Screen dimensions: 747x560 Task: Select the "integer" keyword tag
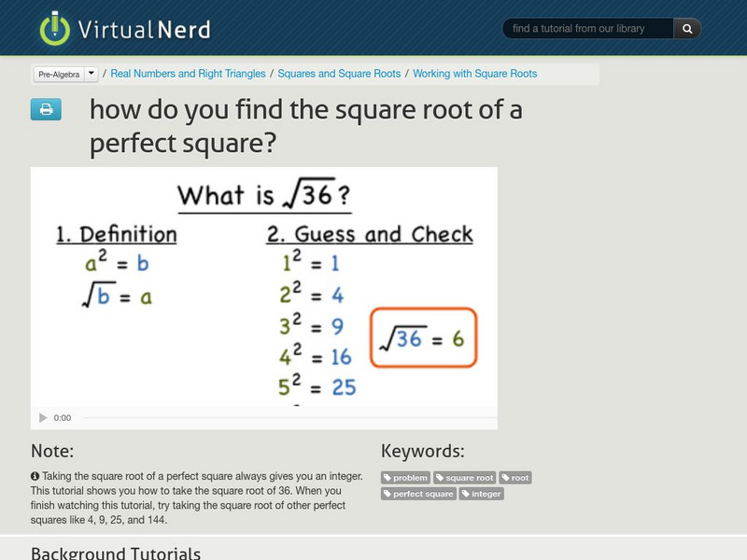point(482,494)
